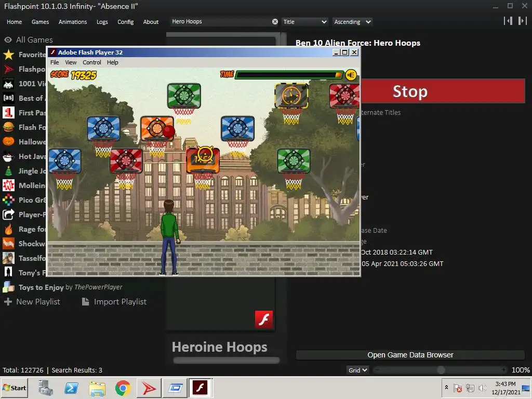
Task: Go to the Games tab
Action: coord(40,22)
